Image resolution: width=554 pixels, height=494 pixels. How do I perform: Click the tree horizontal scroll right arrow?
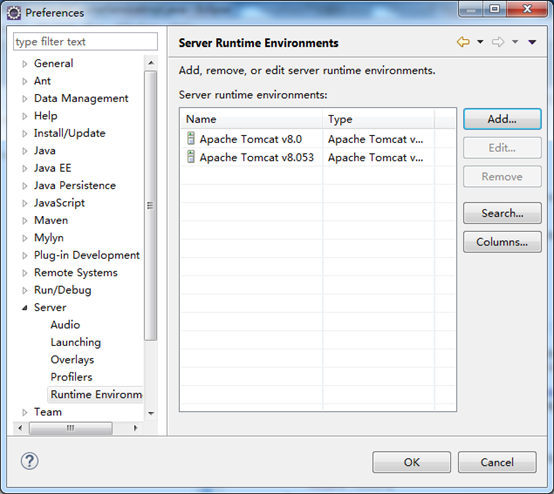pos(136,428)
